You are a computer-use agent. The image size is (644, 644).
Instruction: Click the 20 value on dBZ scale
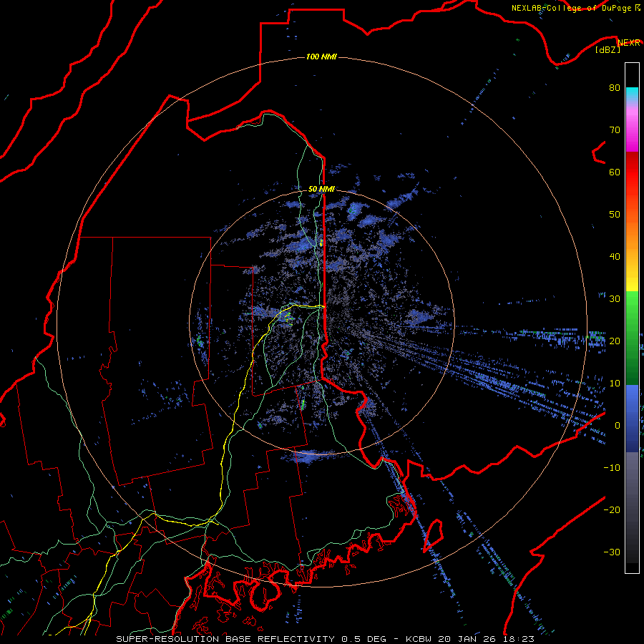615,341
